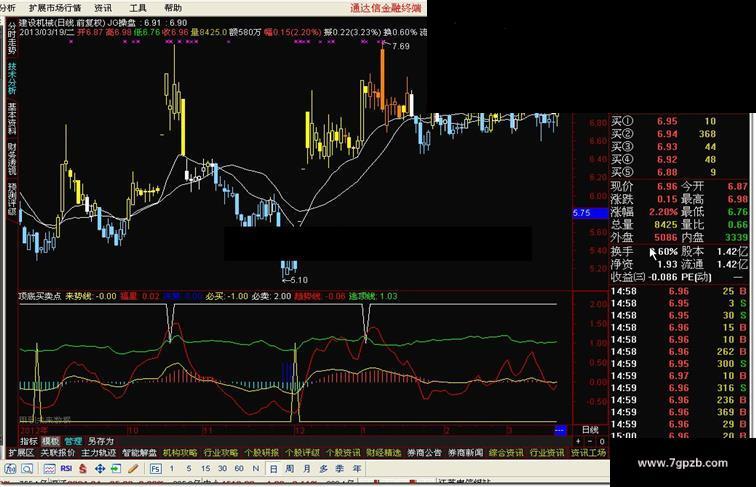Click the 5.75 price marker on axis

pyautogui.click(x=590, y=213)
